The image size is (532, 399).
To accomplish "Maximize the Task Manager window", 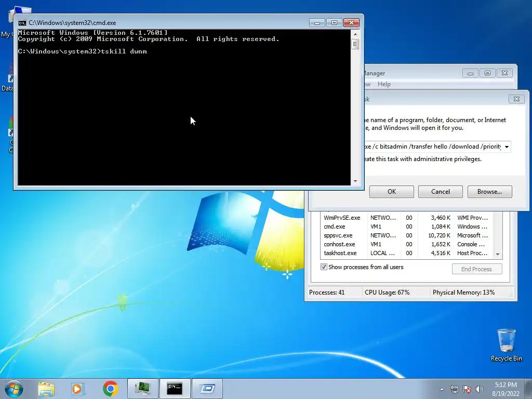I will (x=487, y=73).
